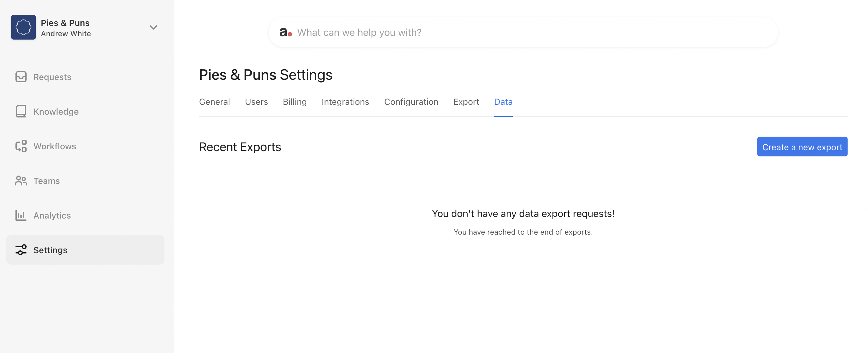Click 'You have reached to the end of exports.' text

(523, 232)
